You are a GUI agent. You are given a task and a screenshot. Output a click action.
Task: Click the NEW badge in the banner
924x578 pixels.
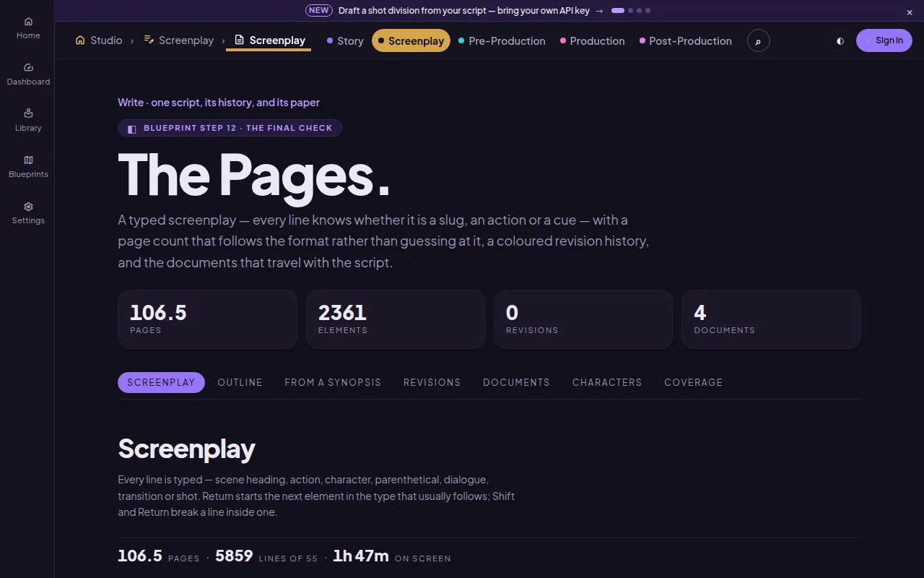[318, 11]
